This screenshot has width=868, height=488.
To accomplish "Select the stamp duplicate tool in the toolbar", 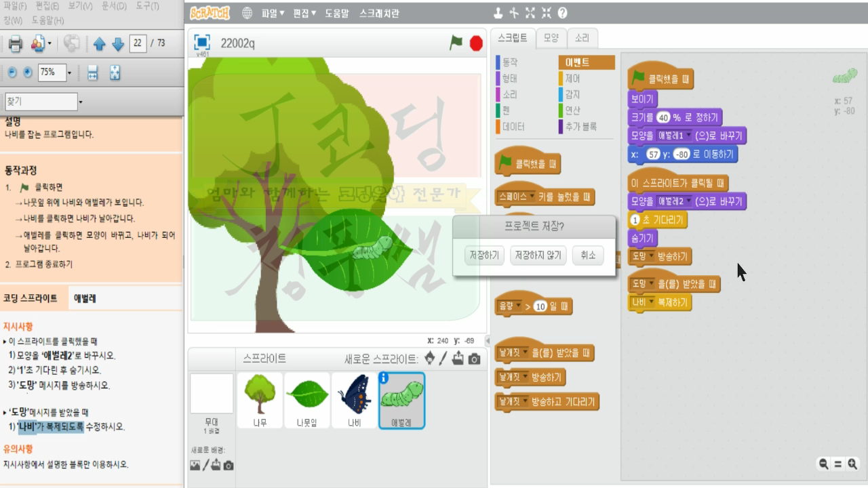I will 498,12.
